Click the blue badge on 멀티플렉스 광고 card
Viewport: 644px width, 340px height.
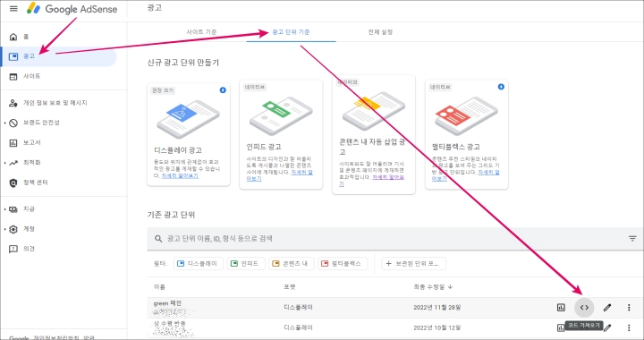pyautogui.click(x=501, y=87)
